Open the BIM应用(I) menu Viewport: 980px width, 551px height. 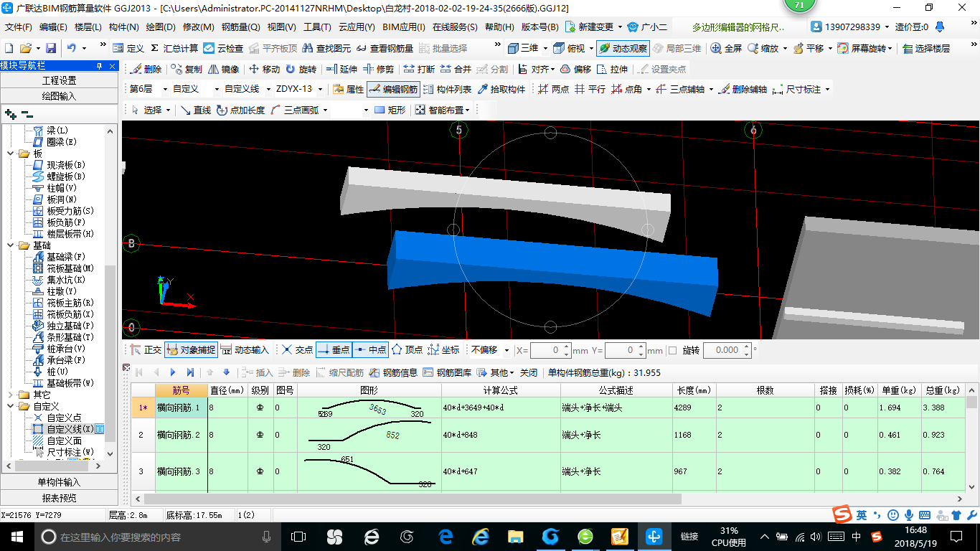pos(403,27)
